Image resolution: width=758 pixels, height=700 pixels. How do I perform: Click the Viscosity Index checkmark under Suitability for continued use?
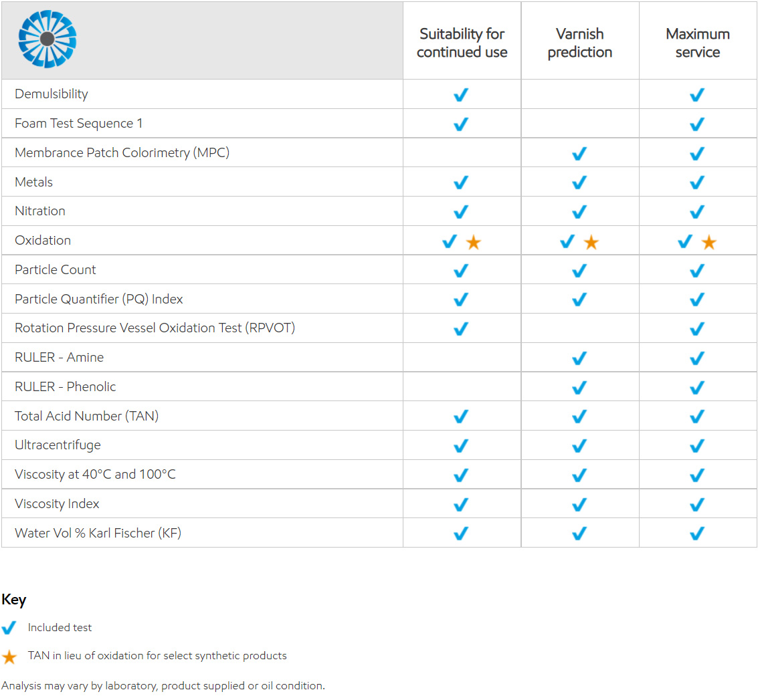pos(461,504)
